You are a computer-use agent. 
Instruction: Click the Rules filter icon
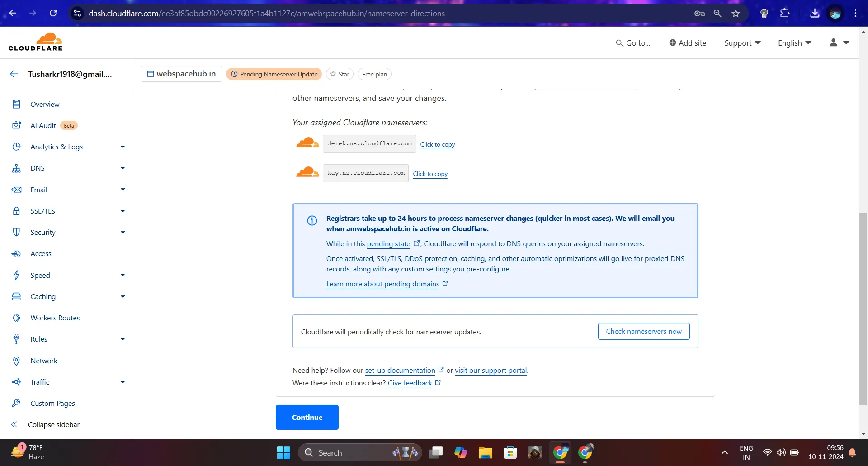coord(16,339)
